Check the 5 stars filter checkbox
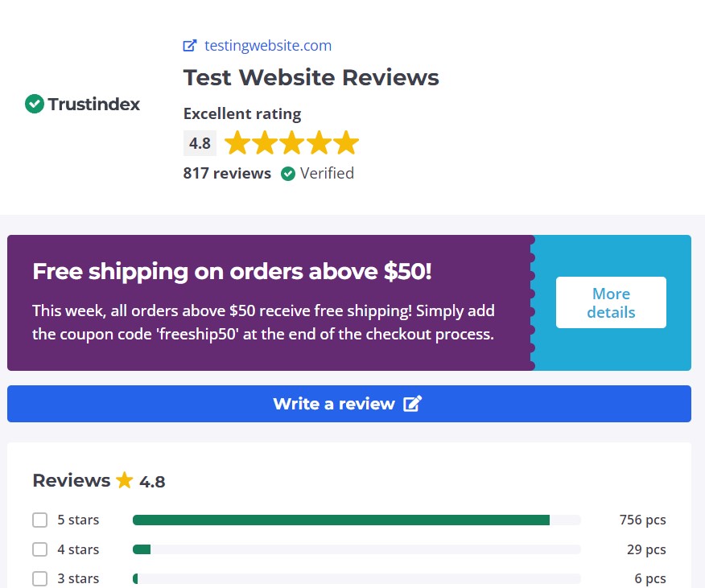 (x=39, y=520)
